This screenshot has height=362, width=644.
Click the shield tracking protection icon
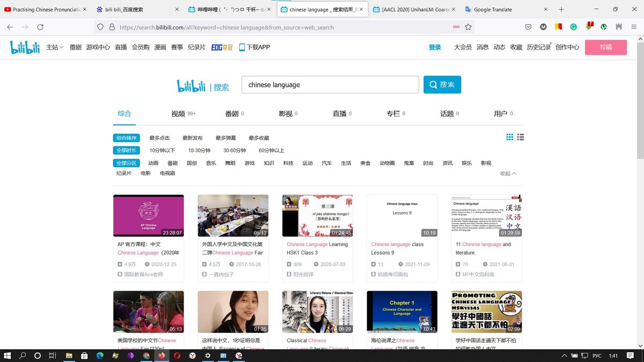100,27
